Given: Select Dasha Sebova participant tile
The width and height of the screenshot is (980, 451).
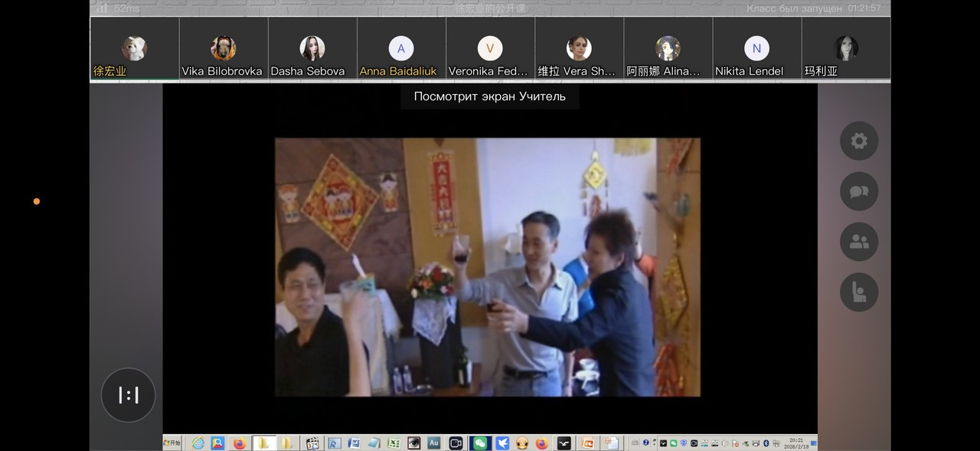Looking at the screenshot, I should click(x=312, y=48).
